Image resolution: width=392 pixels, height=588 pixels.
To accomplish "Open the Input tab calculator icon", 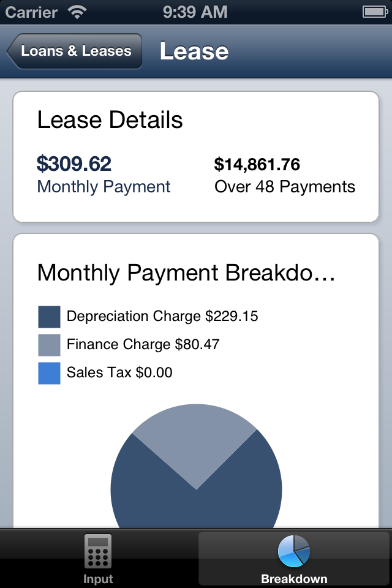I will point(98,551).
